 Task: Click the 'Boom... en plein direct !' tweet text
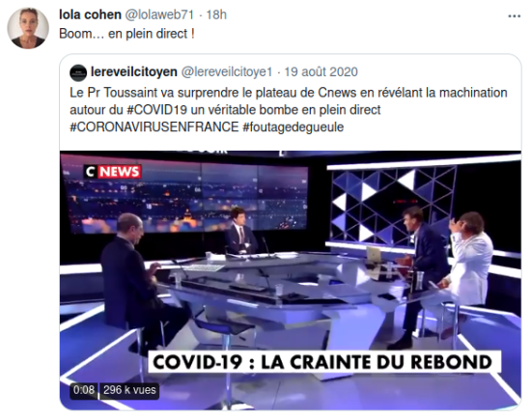click(127, 34)
